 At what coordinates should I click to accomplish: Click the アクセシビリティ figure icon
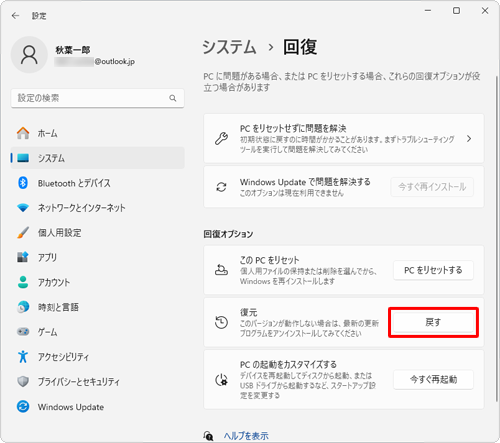[23, 356]
